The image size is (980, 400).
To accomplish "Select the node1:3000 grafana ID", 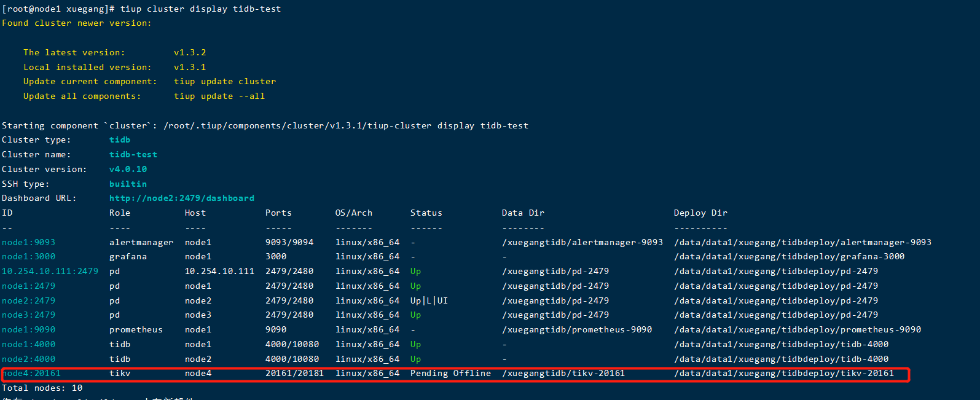I will point(28,257).
